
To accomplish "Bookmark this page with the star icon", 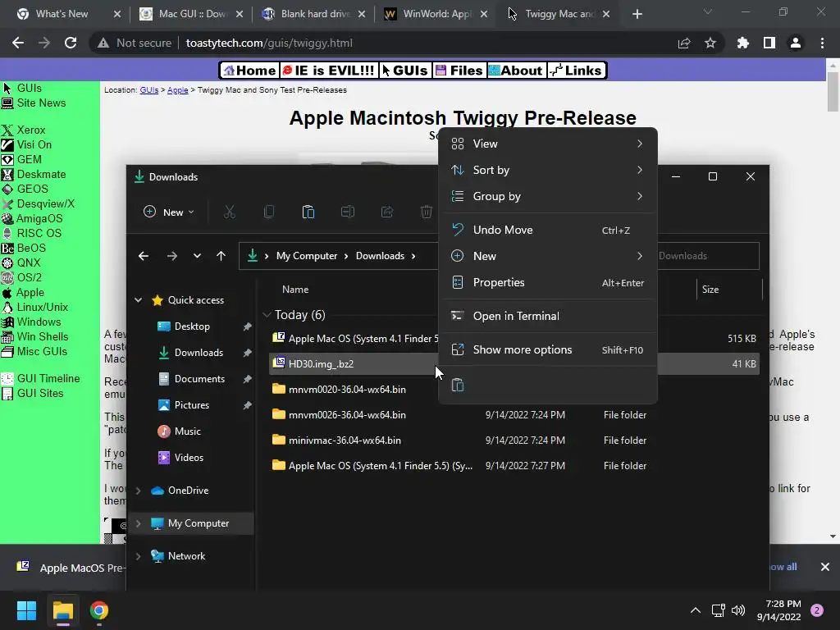I will pos(710,43).
